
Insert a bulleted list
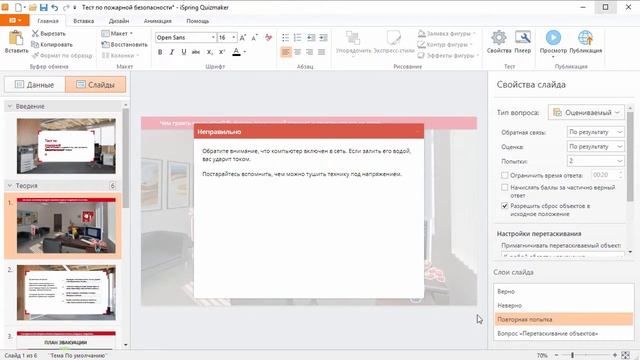click(x=285, y=38)
